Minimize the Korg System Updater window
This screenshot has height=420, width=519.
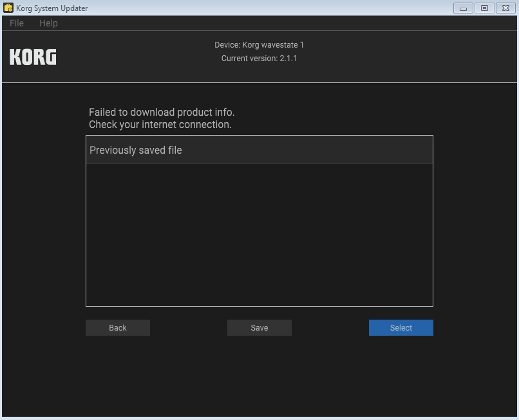463,8
